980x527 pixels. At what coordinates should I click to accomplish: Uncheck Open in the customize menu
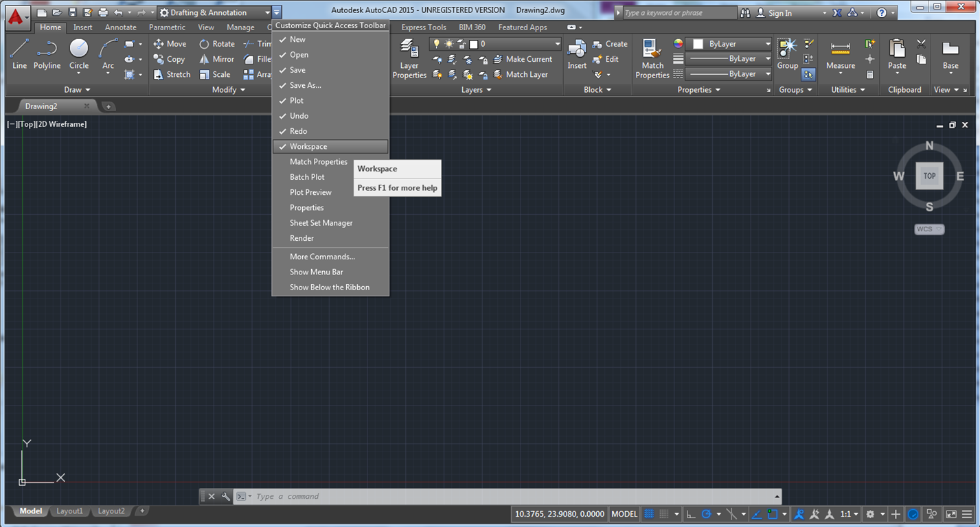click(x=330, y=55)
